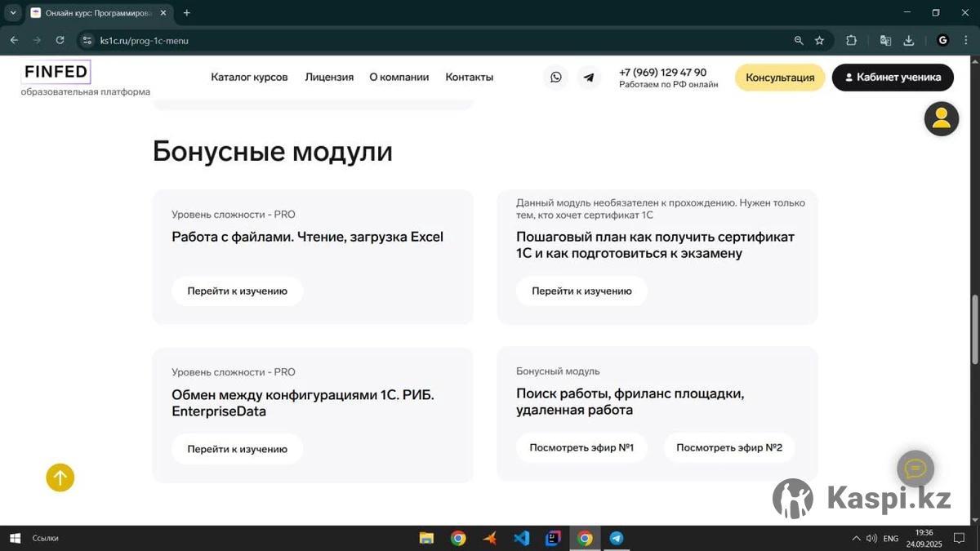Go to the Лицензия menu item

[329, 78]
